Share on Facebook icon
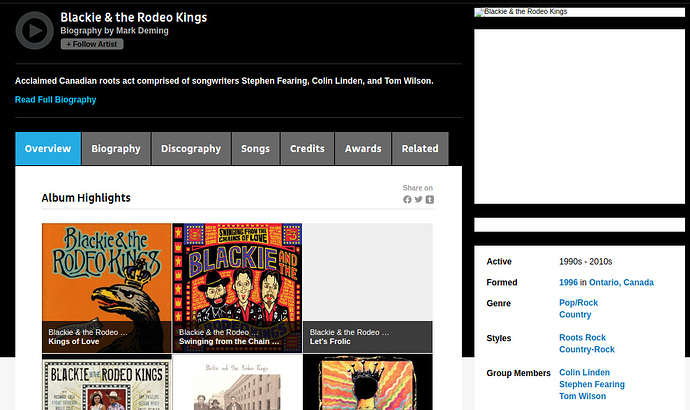 coord(407,200)
